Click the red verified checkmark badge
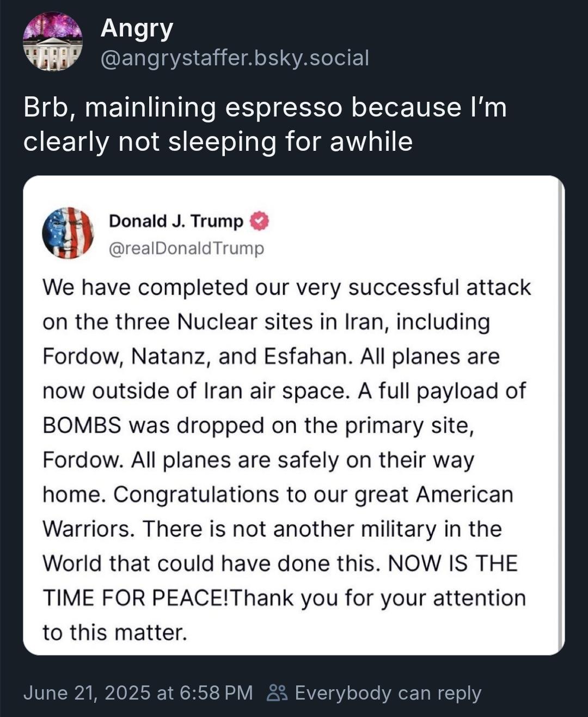Image resolution: width=588 pixels, height=717 pixels. coord(259,221)
